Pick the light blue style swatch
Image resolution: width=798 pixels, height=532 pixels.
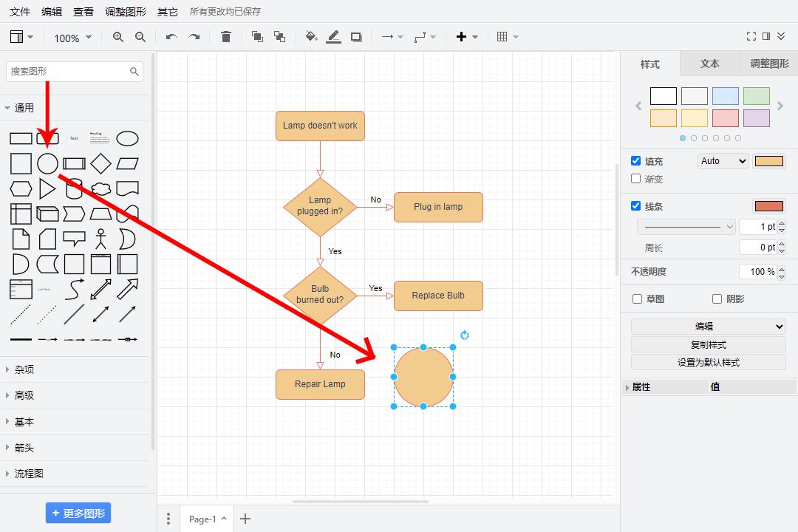pyautogui.click(x=725, y=96)
